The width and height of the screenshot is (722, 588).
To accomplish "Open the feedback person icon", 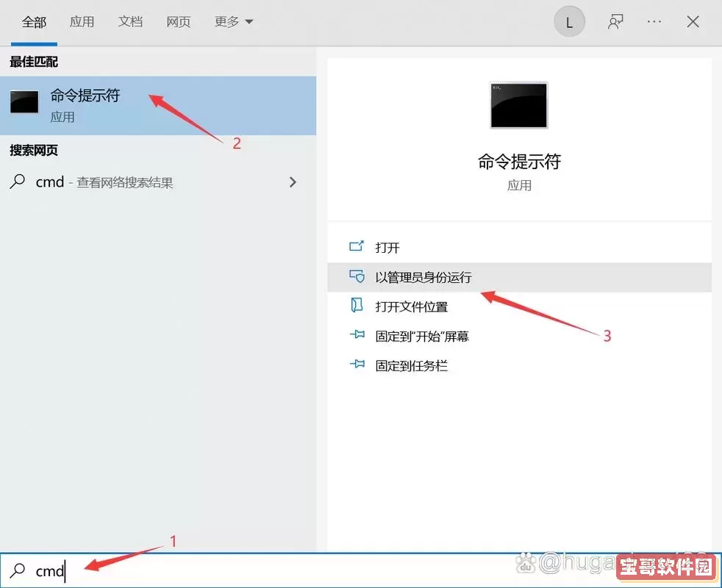I will (x=615, y=21).
